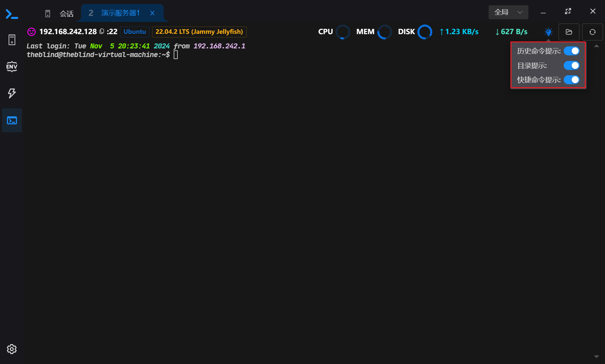The image size is (605, 364).
Task: Click the terminal scrollbar up arrow
Action: 596,46
